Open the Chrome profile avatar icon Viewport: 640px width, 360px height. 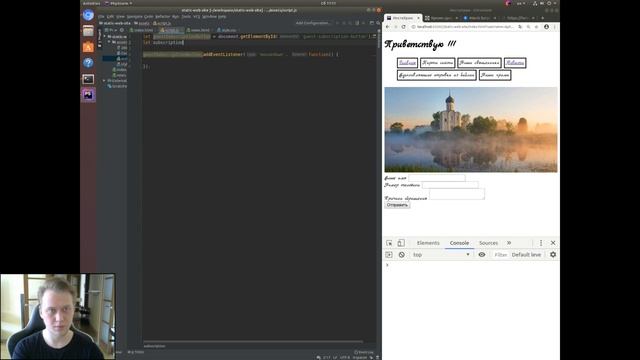pyautogui.click(x=547, y=27)
